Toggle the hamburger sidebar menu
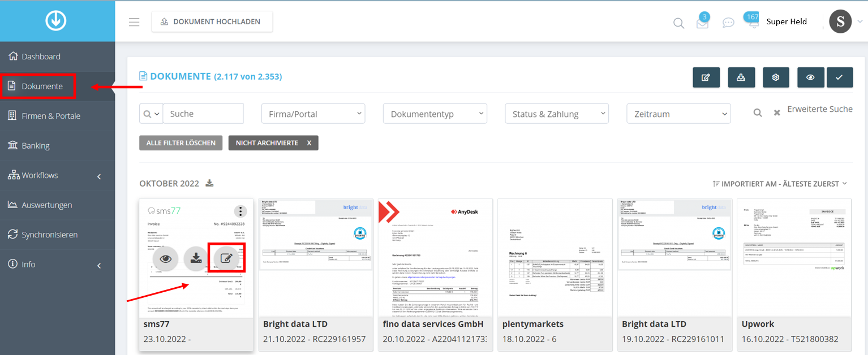The width and height of the screenshot is (868, 355). coord(134,22)
